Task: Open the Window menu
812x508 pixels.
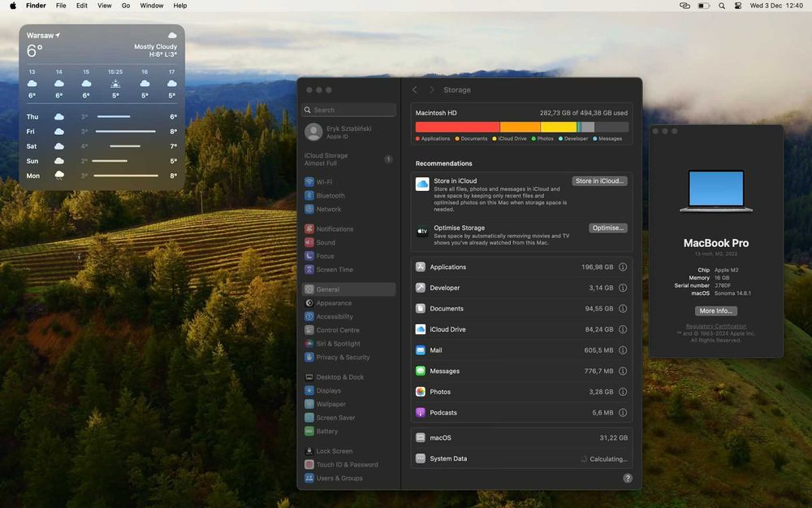Action: [152, 6]
